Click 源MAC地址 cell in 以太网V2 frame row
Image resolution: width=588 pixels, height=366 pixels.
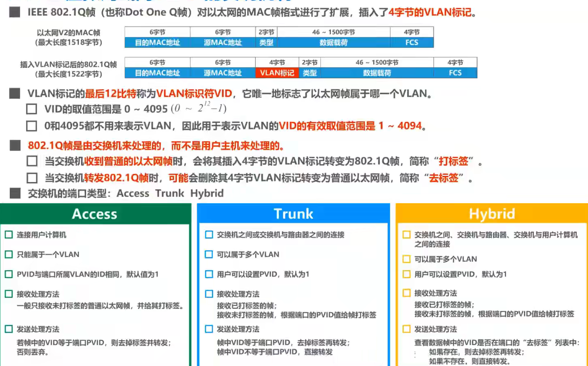[x=223, y=42]
